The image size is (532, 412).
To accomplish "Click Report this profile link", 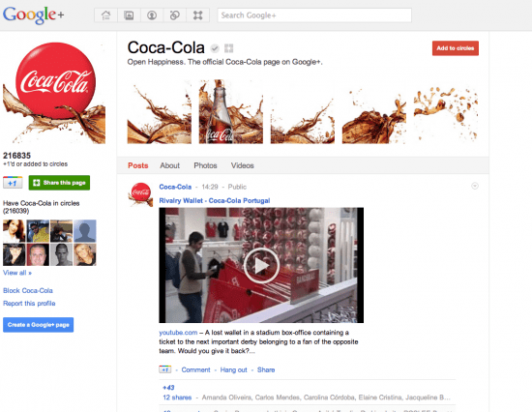I will pos(29,303).
